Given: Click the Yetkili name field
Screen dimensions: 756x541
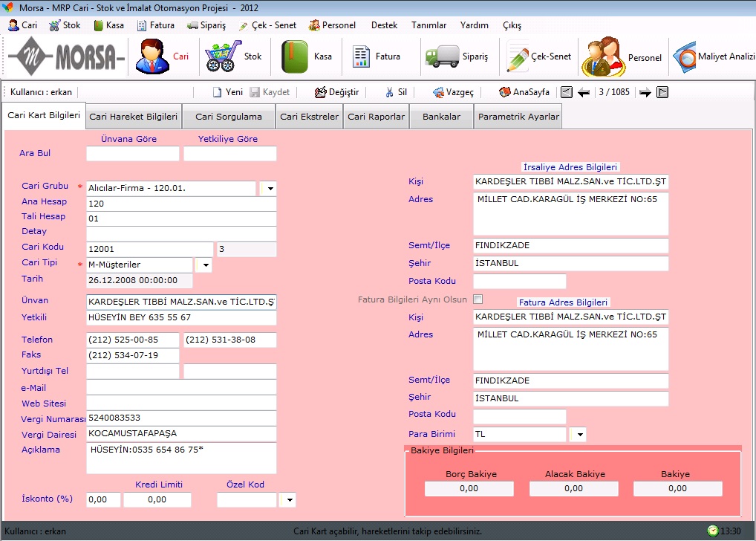Looking at the screenshot, I should (181, 317).
